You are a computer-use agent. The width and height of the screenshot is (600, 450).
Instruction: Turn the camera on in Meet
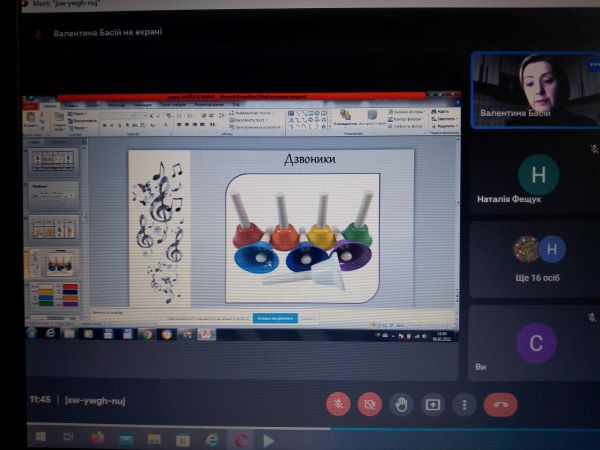pyautogui.click(x=369, y=404)
